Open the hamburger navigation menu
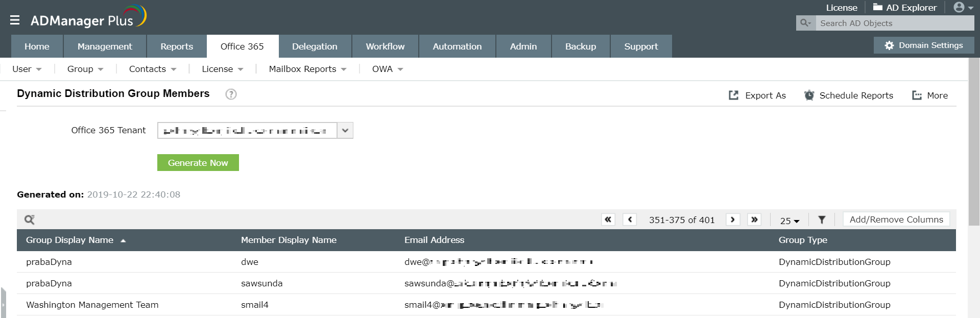Viewport: 980px width, 318px height. pos(15,20)
